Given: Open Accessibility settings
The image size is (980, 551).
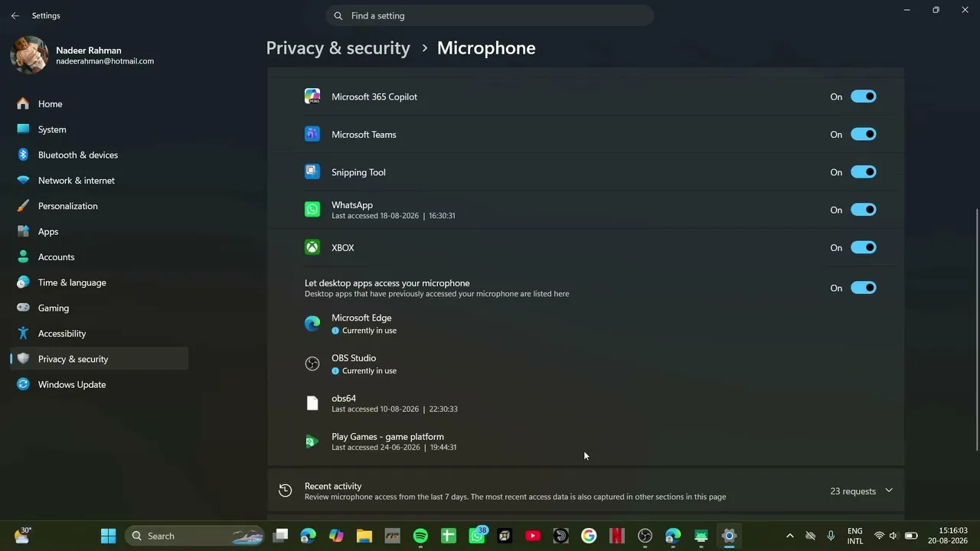Looking at the screenshot, I should click(x=99, y=334).
